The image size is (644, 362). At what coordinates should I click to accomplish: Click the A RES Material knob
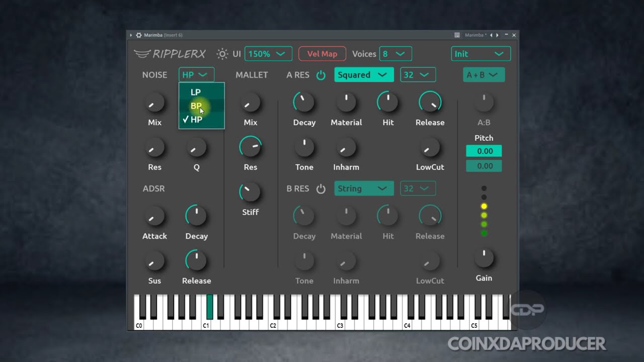(346, 103)
